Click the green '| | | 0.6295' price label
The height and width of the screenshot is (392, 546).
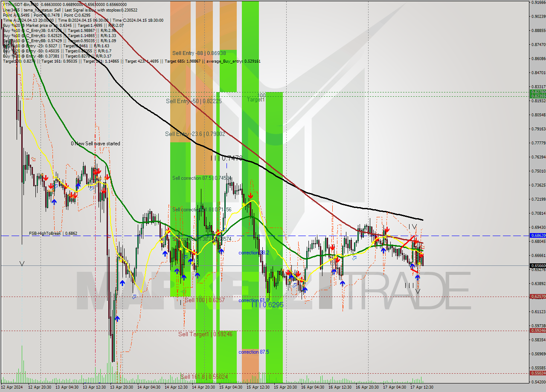click(267, 305)
